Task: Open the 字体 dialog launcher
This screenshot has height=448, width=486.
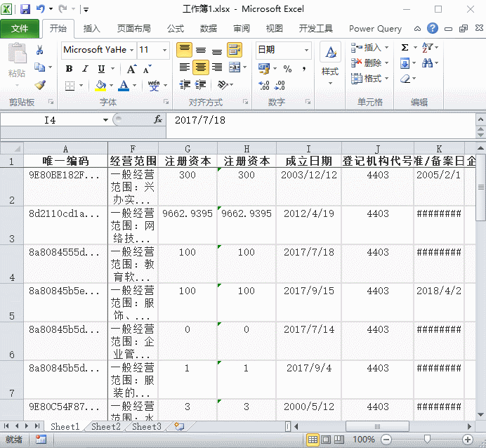Action: [x=166, y=102]
